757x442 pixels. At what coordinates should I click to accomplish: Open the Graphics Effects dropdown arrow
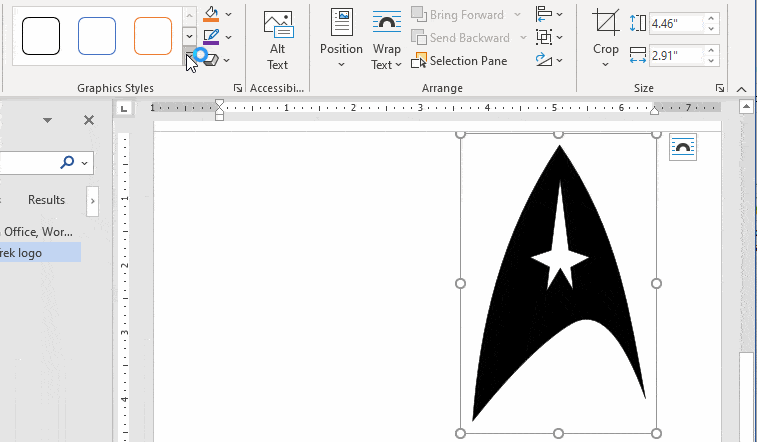coord(229,60)
